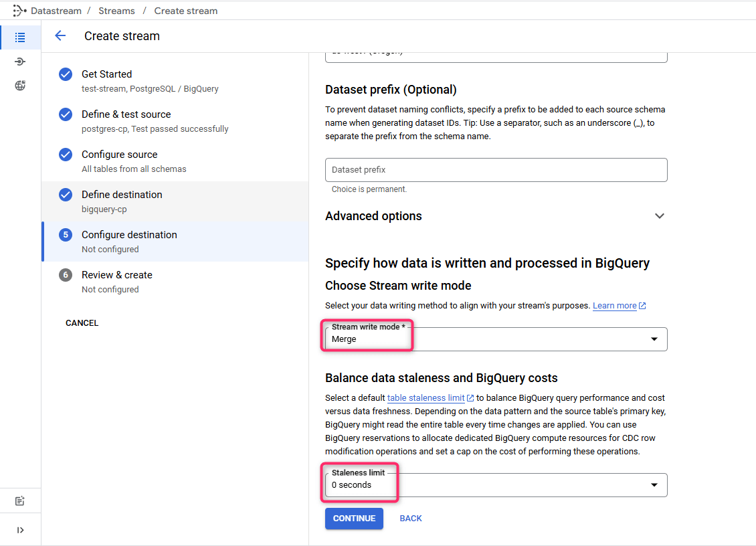Open external link icon beside Learn more
756x546 pixels.
click(x=642, y=306)
